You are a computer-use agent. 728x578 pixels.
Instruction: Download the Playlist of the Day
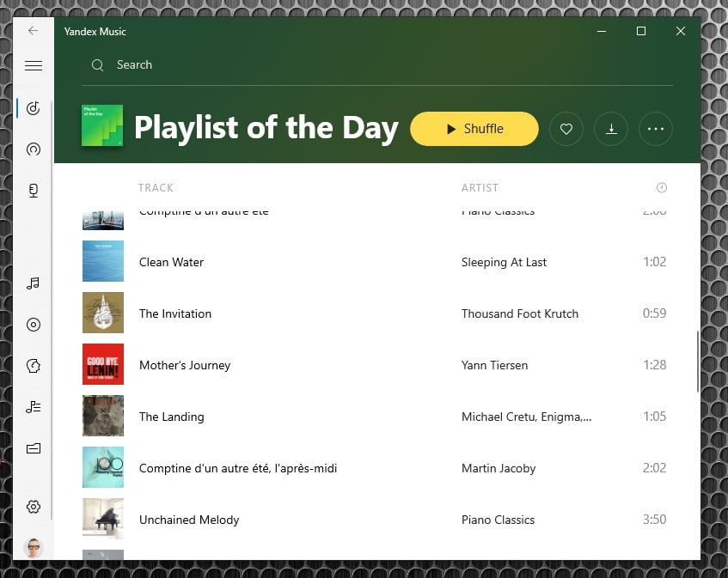click(611, 129)
